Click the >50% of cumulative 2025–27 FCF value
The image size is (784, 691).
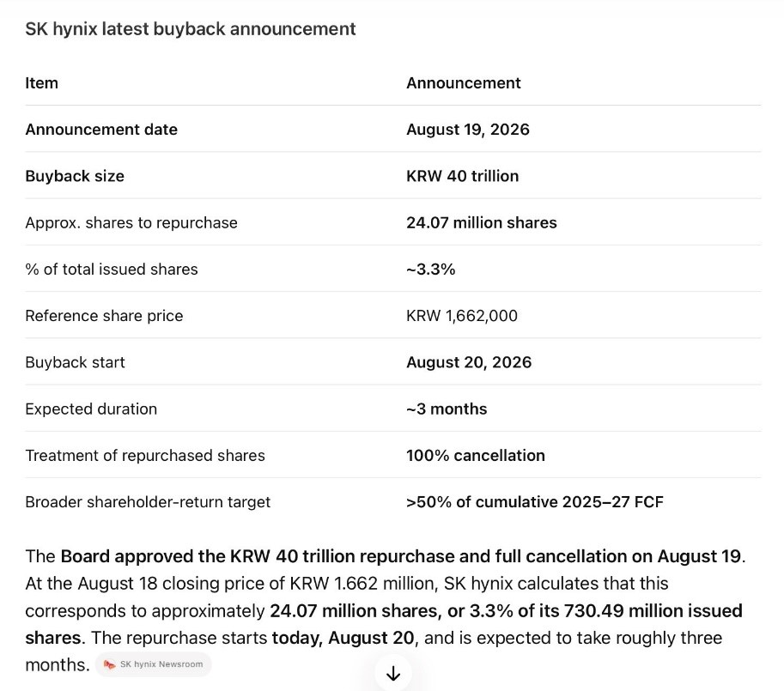click(x=535, y=501)
